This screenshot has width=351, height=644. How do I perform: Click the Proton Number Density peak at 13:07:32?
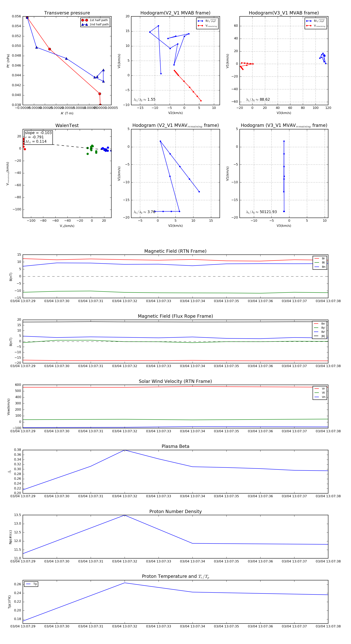point(125,515)
